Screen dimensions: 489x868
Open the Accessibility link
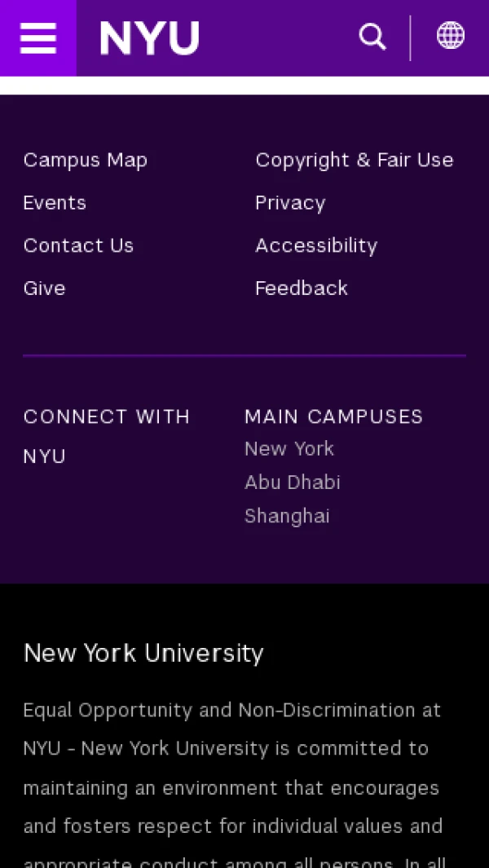pos(316,245)
